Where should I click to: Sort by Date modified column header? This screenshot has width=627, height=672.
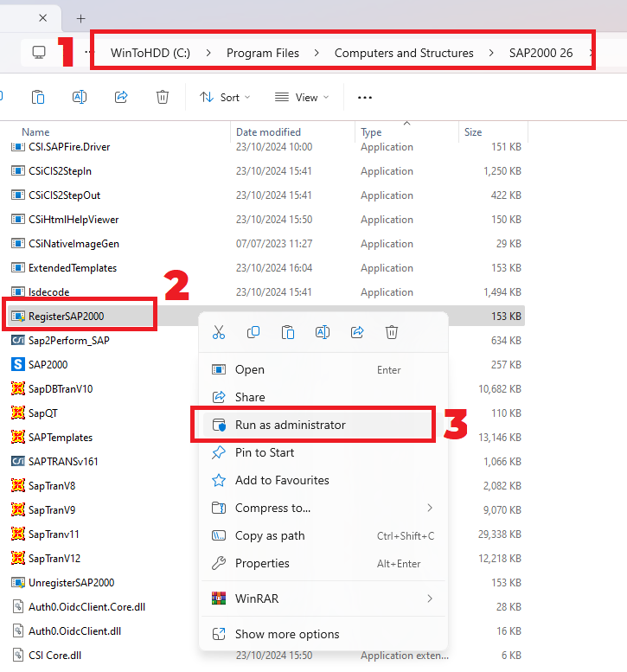point(268,132)
